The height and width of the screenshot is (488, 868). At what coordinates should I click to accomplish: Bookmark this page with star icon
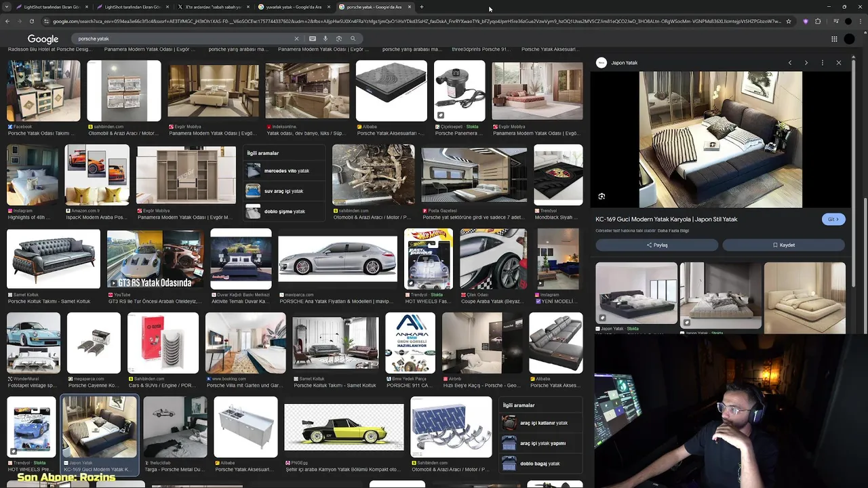[789, 21]
